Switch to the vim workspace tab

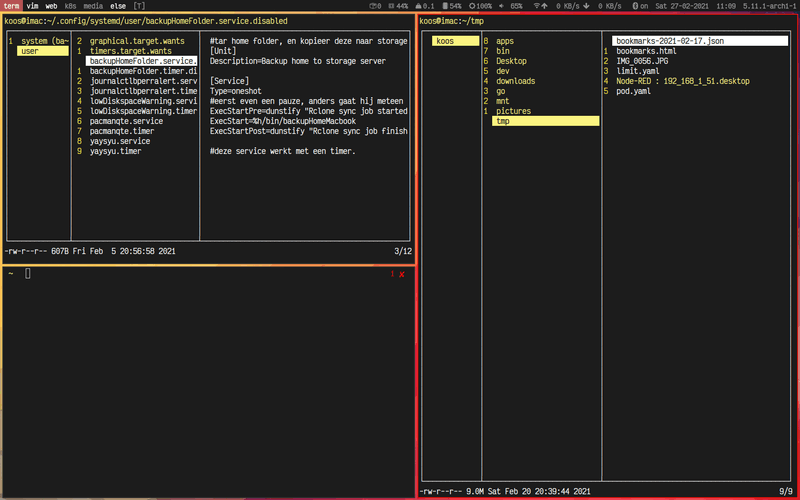pyautogui.click(x=32, y=6)
